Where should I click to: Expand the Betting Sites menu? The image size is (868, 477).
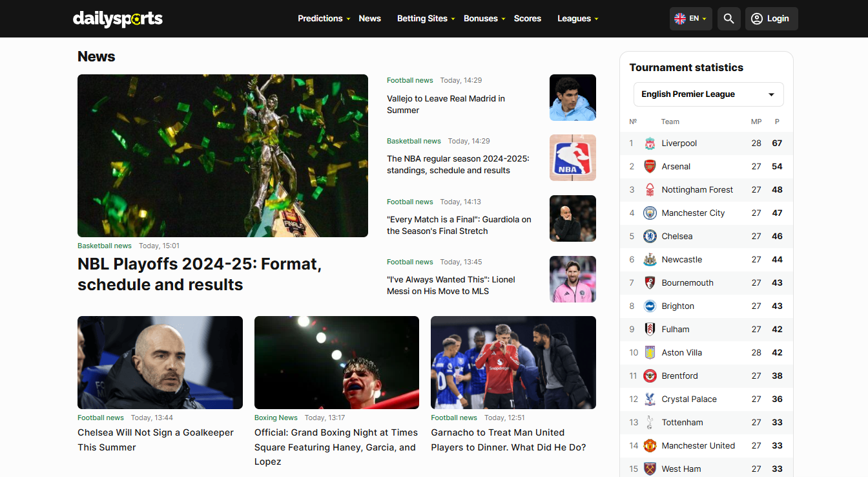click(426, 19)
